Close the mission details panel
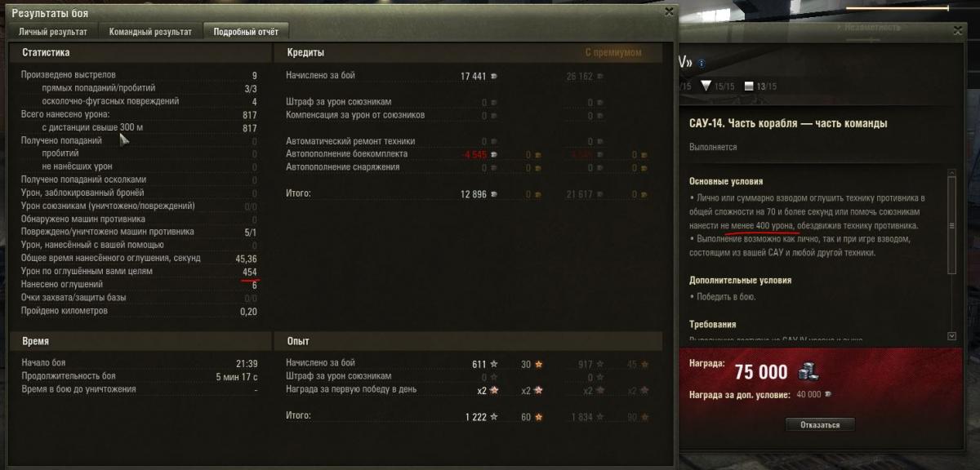 pyautogui.click(x=959, y=30)
